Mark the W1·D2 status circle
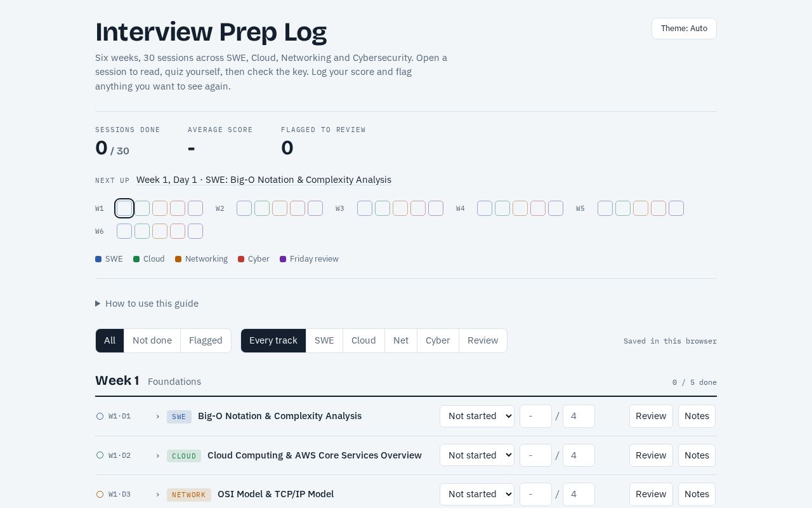 (100, 455)
